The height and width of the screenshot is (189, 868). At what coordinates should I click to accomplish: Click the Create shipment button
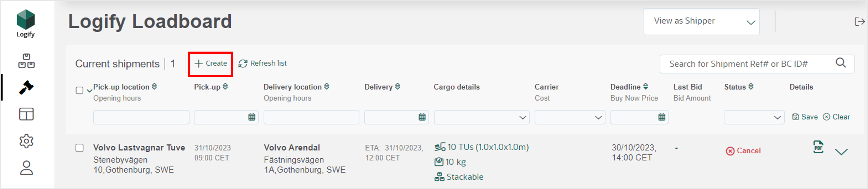point(210,63)
